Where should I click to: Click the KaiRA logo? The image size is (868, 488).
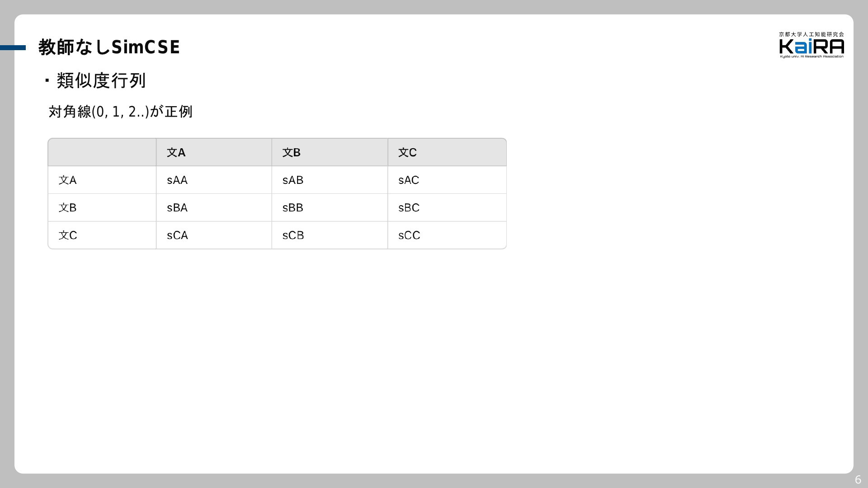pyautogui.click(x=811, y=45)
